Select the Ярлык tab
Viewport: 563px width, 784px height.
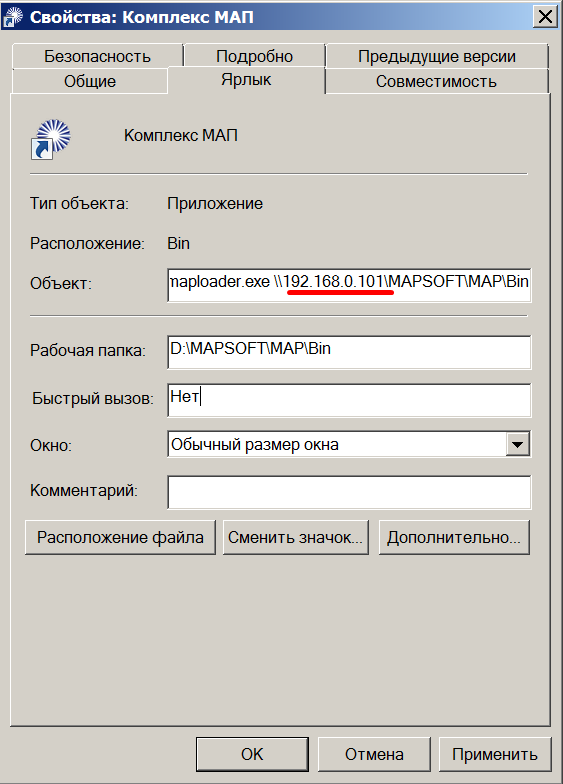[246, 80]
